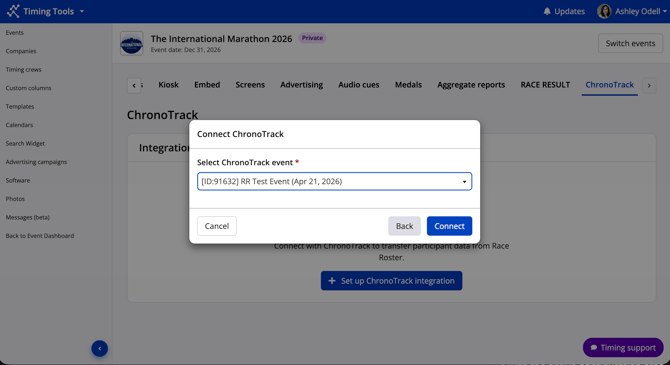Switch to the Embed tab

207,85
